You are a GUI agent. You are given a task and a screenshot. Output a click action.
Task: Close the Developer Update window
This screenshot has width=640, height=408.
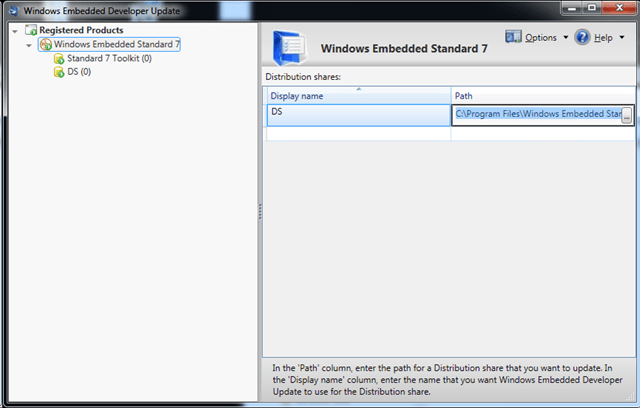(619, 8)
